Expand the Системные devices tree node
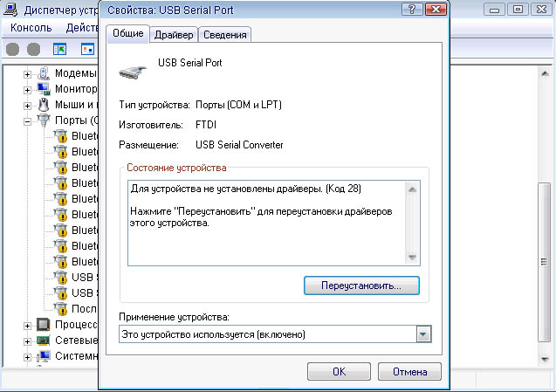Viewport: 556px width, 392px height. [27, 356]
